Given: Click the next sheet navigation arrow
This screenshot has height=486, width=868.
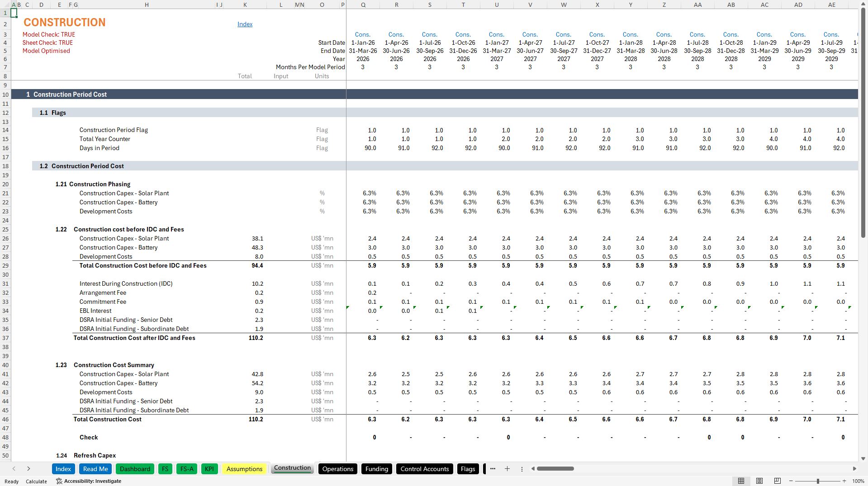Looking at the screenshot, I should coord(28,469).
